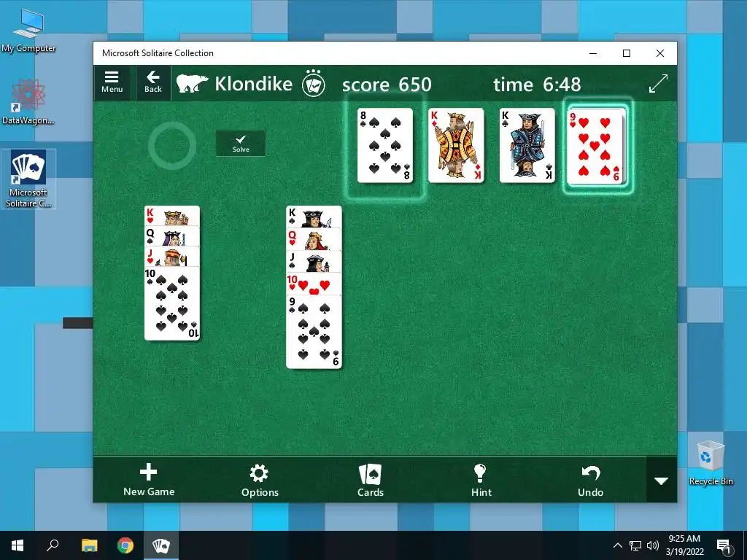The image size is (747, 560).
Task: Click the empty stock pile circle
Action: pyautogui.click(x=172, y=146)
